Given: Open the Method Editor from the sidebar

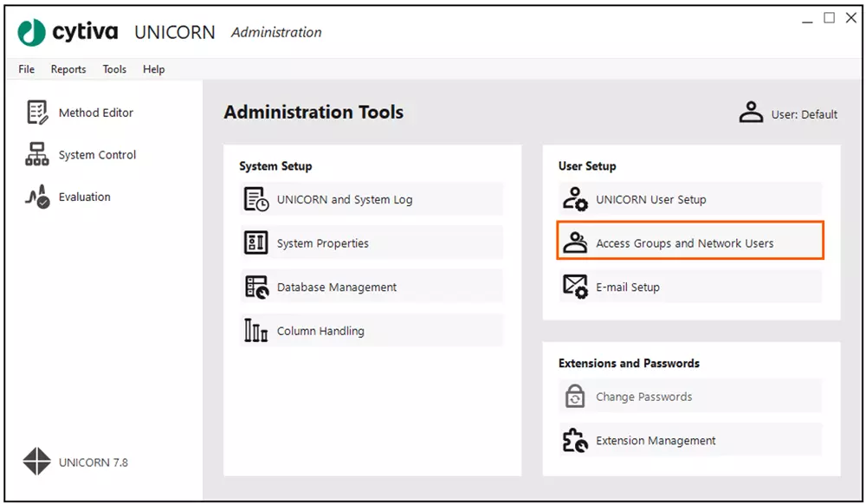Looking at the screenshot, I should pyautogui.click(x=95, y=113).
